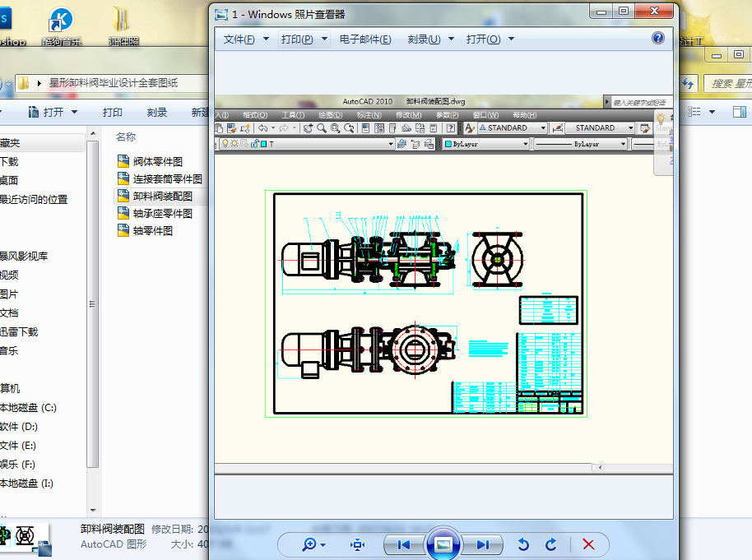Click the fit-to-window actual size icon
This screenshot has height=560, width=752.
[357, 544]
